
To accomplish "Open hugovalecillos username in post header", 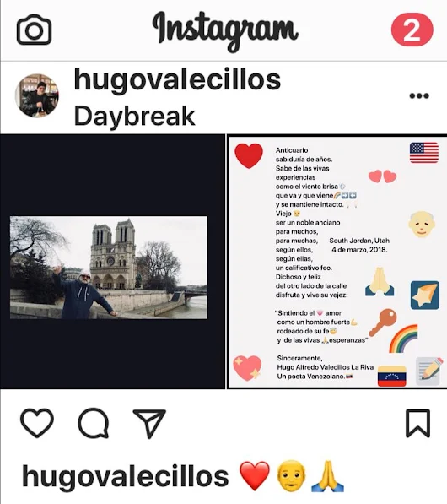I will click(x=177, y=79).
